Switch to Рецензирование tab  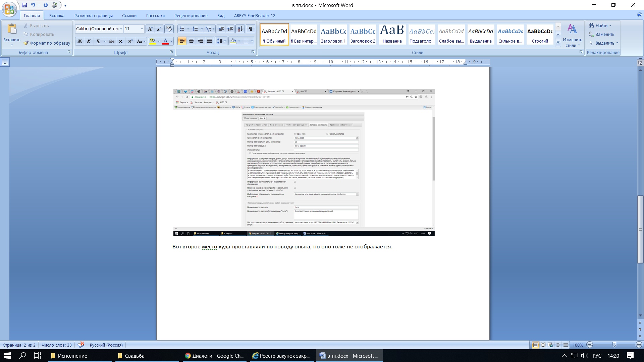click(x=191, y=15)
